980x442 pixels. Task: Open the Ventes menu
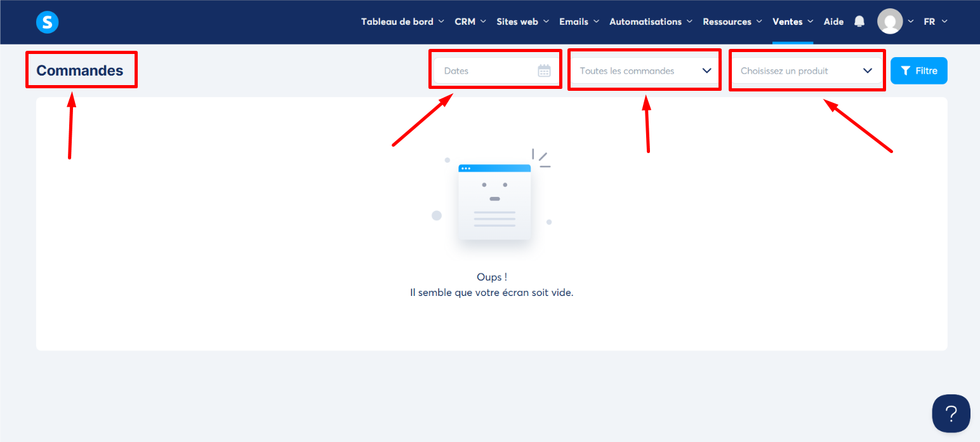click(x=793, y=22)
